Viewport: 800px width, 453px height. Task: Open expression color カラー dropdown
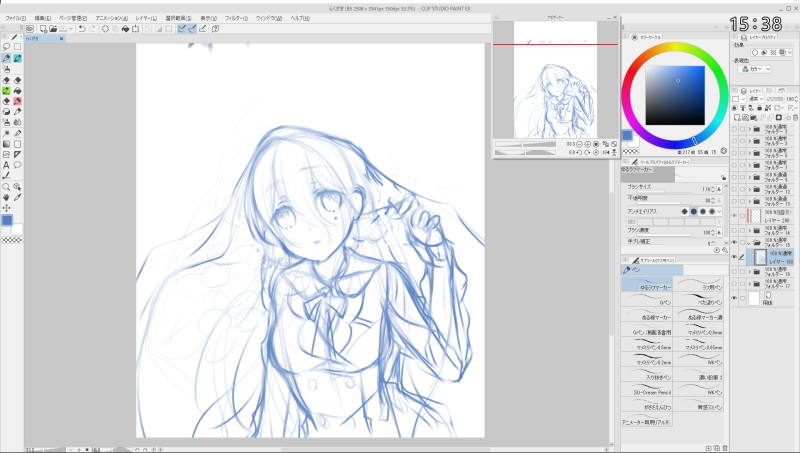tap(756, 69)
